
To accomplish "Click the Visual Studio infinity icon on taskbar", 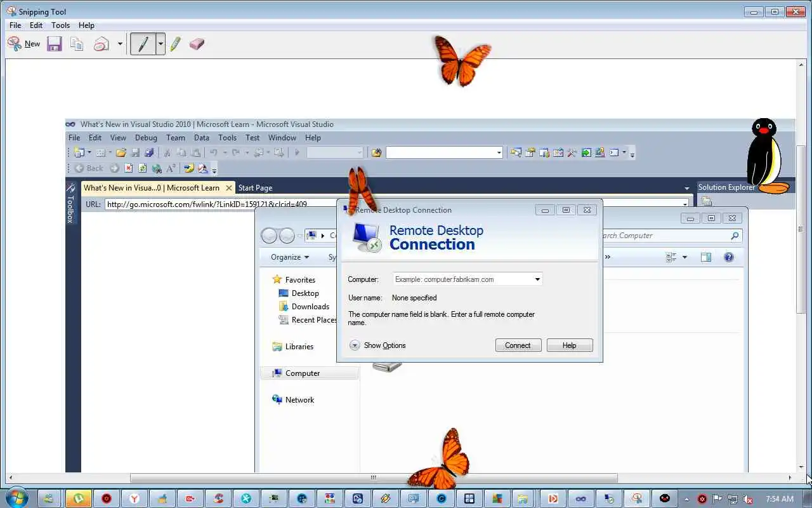I will (x=580, y=498).
